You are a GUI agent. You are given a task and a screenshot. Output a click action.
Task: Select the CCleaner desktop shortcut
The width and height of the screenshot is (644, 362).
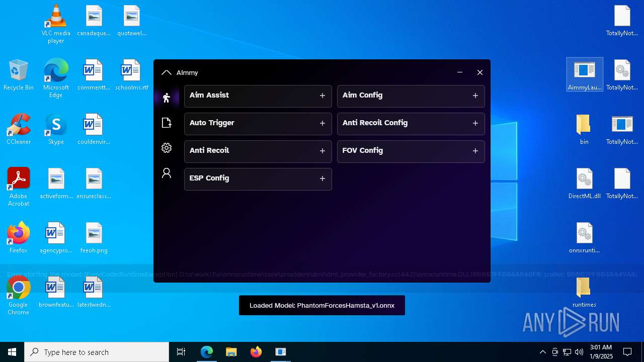tap(19, 129)
